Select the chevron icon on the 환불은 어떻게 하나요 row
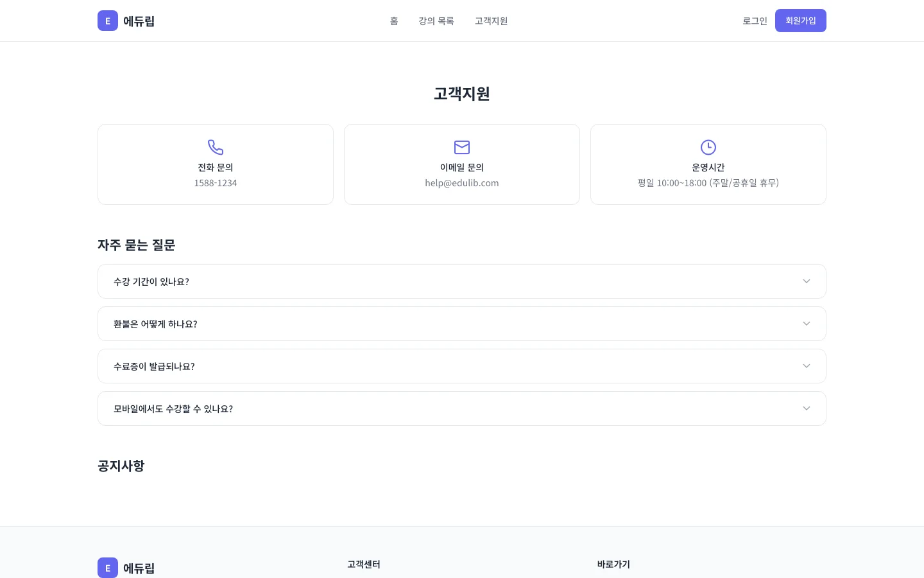The height and width of the screenshot is (578, 924). (x=807, y=324)
